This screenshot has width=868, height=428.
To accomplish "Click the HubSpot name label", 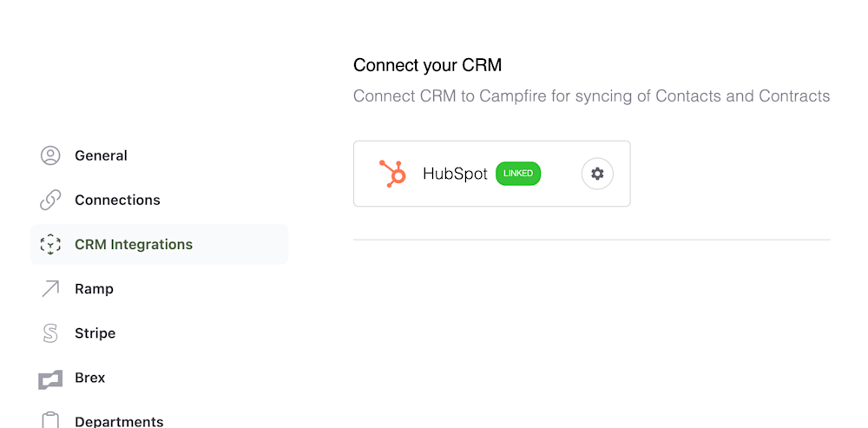I will 455,174.
